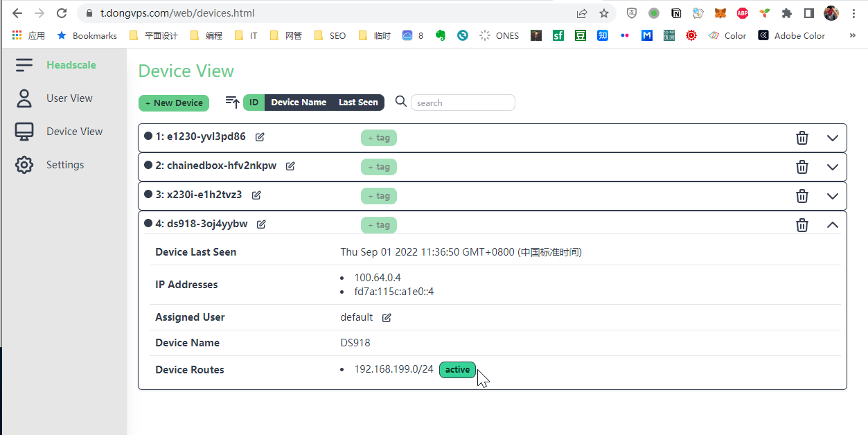Click the sort direction icon
The width and height of the screenshot is (868, 435).
point(233,103)
